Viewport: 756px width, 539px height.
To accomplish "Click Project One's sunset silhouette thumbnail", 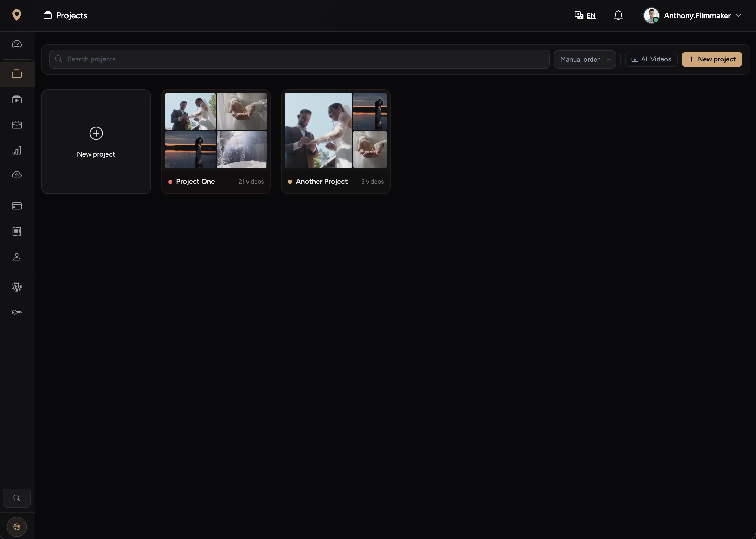I will pos(190,149).
